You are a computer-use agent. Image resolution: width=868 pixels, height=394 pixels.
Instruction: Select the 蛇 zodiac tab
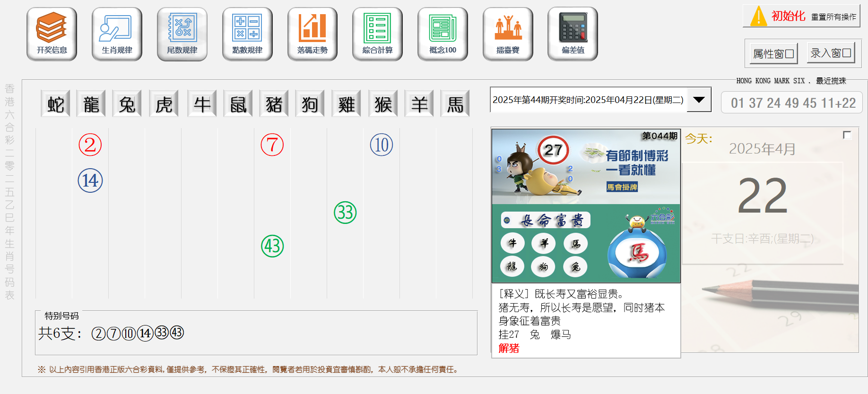click(55, 104)
